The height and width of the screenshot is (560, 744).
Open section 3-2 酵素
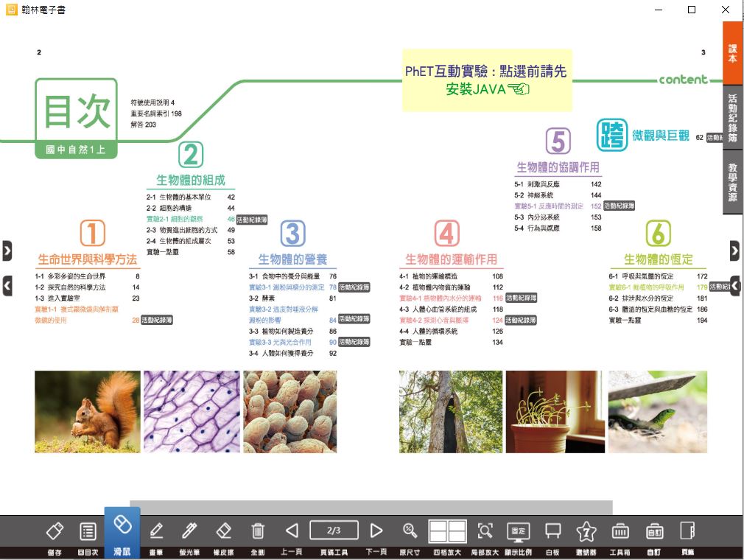click(292, 298)
